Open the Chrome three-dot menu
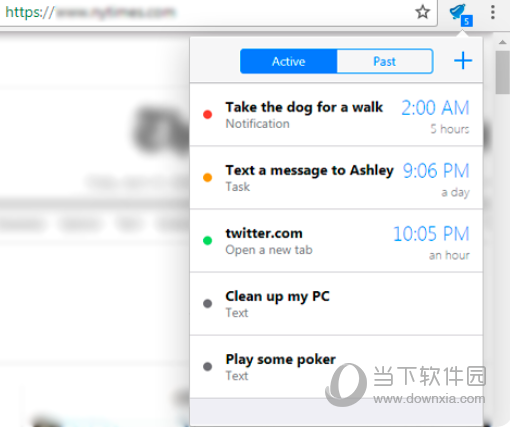 coord(493,12)
